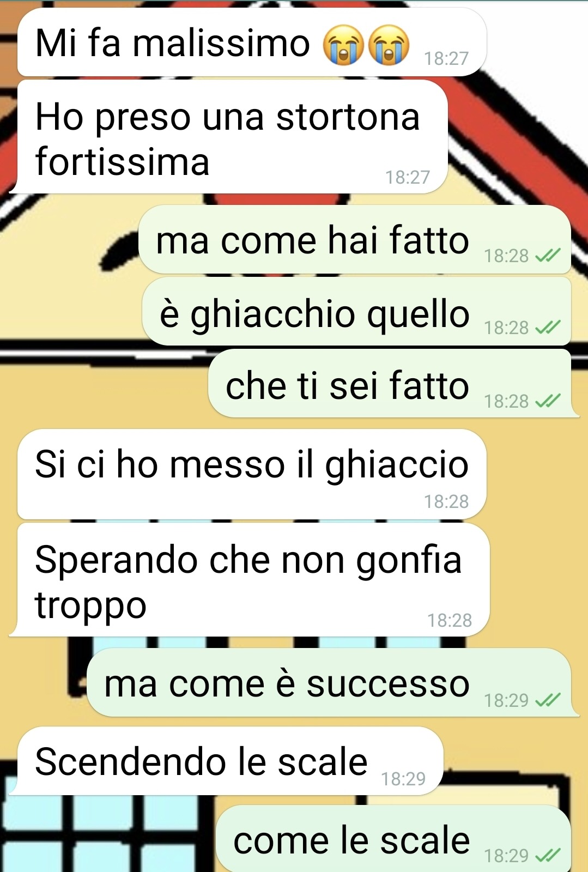Select the sent message 'è ghiacchio quello'
Screen dimensions: 588x872
tap(356, 312)
